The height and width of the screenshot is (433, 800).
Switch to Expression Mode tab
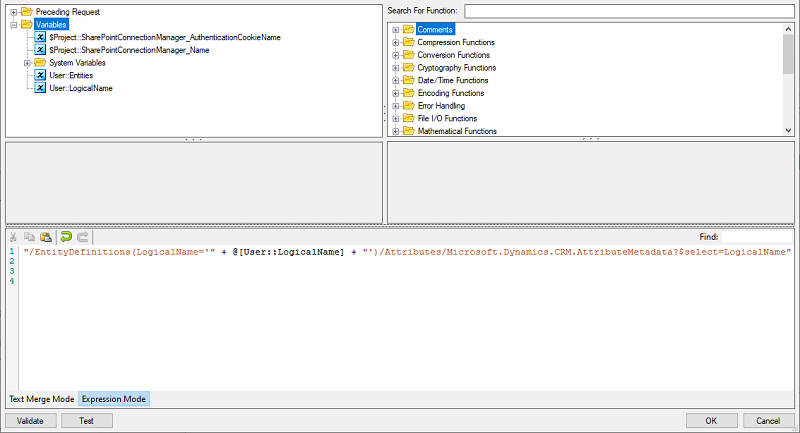point(113,399)
